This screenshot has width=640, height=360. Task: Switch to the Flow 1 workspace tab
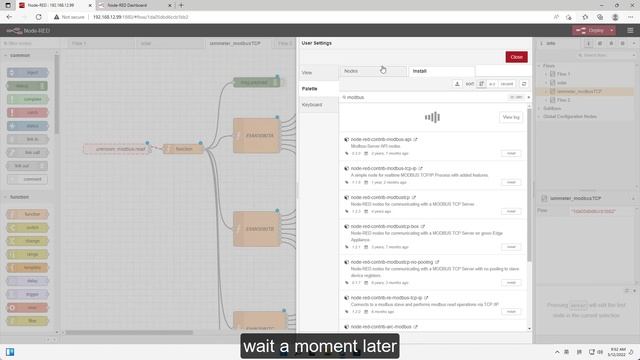pos(100,43)
